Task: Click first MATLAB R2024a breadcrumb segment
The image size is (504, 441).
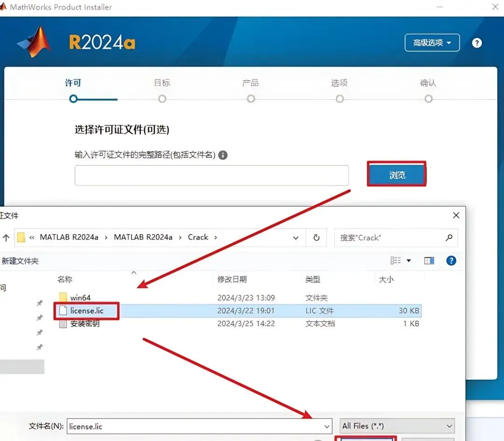Action: coord(69,237)
